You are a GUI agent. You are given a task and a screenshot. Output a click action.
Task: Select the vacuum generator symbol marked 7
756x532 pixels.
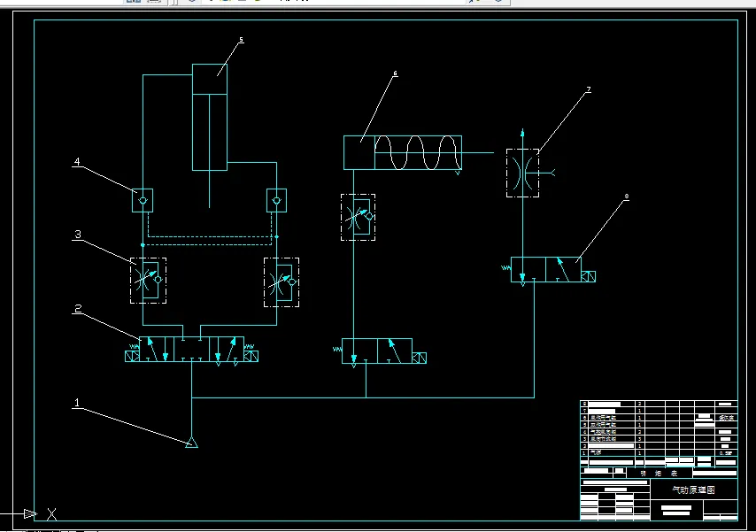tap(522, 173)
